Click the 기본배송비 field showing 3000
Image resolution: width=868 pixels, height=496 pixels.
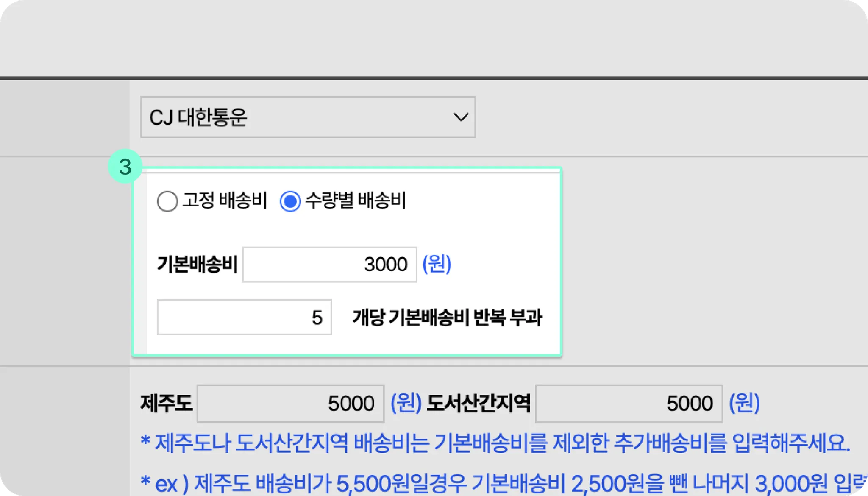tap(329, 265)
